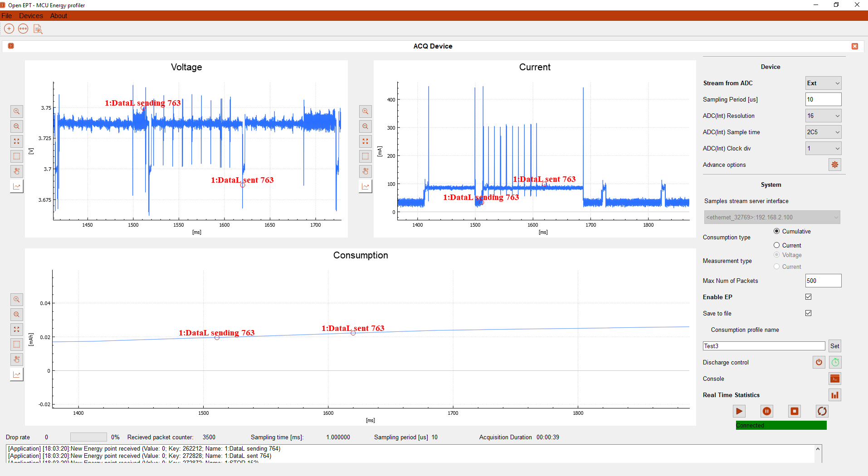Zoom in on the Voltage plot
Image resolution: width=868 pixels, height=476 pixels.
pyautogui.click(x=17, y=112)
